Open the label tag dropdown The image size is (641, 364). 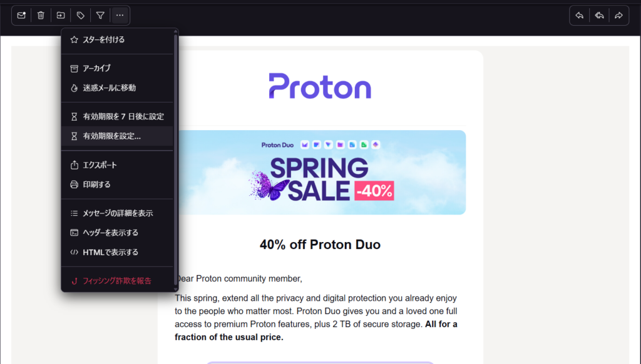click(x=80, y=15)
